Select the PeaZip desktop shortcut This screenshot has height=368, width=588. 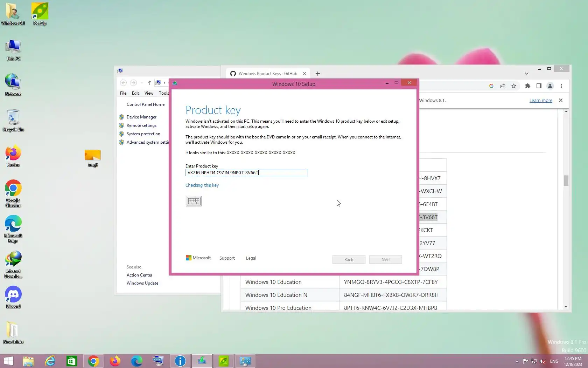click(x=40, y=14)
